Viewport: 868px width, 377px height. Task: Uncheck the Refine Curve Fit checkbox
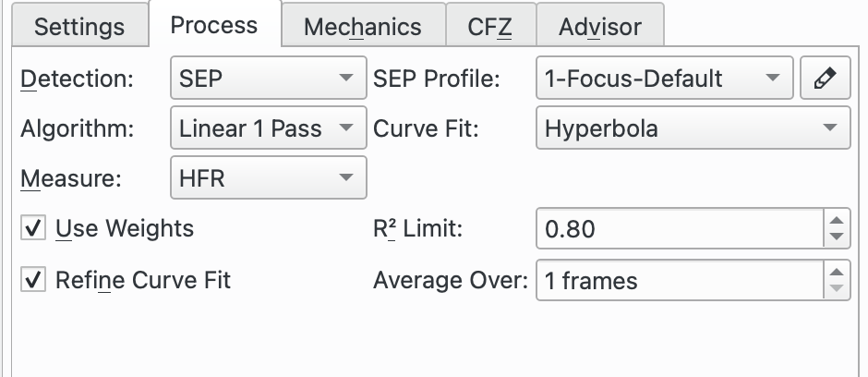click(33, 280)
